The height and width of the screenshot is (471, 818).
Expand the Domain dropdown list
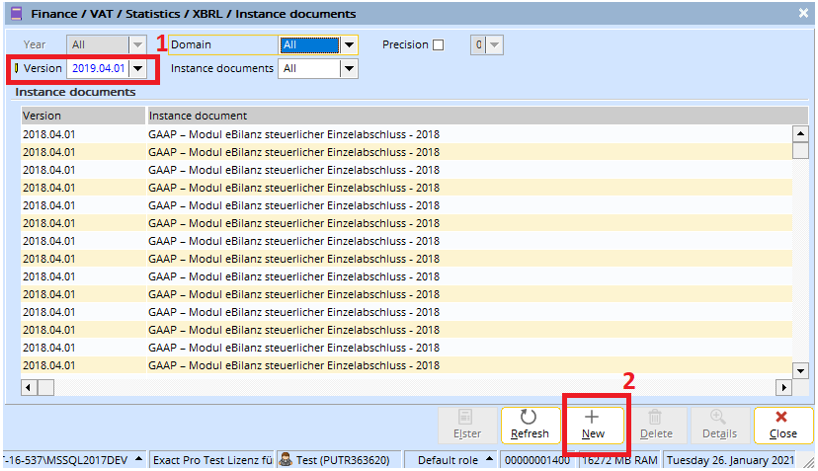click(x=348, y=45)
